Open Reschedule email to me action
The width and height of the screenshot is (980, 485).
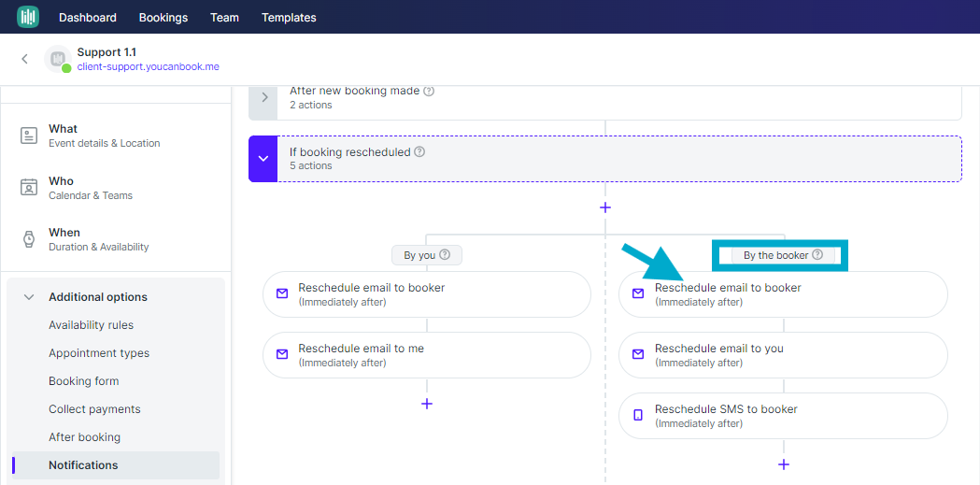point(427,355)
